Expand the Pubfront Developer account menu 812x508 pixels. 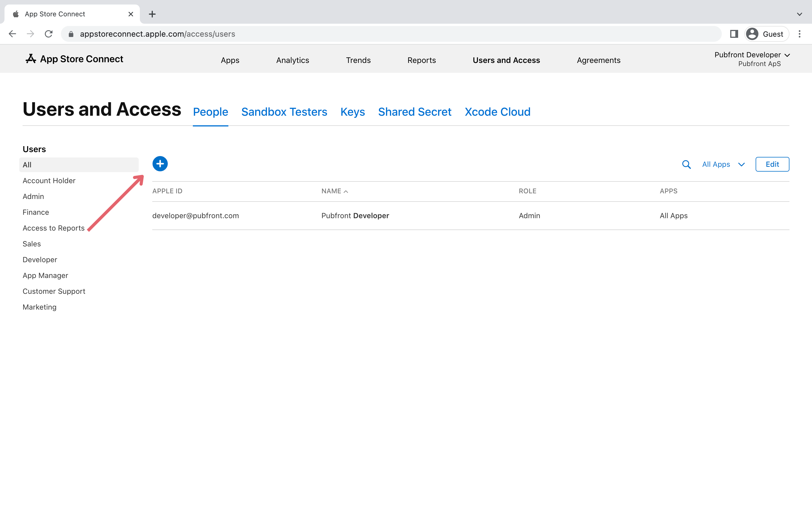pyautogui.click(x=752, y=59)
